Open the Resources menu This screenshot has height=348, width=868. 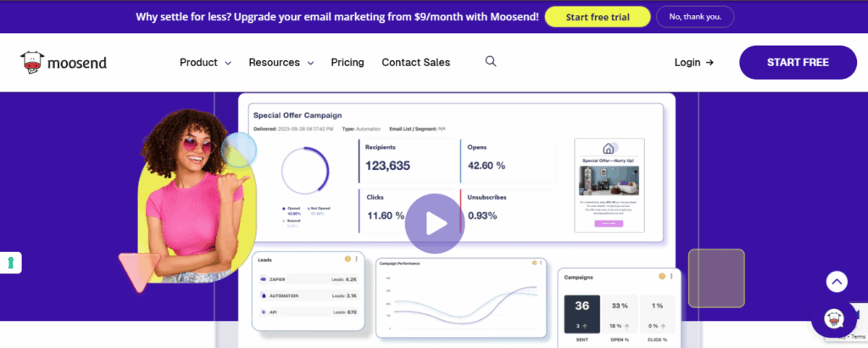pos(274,63)
